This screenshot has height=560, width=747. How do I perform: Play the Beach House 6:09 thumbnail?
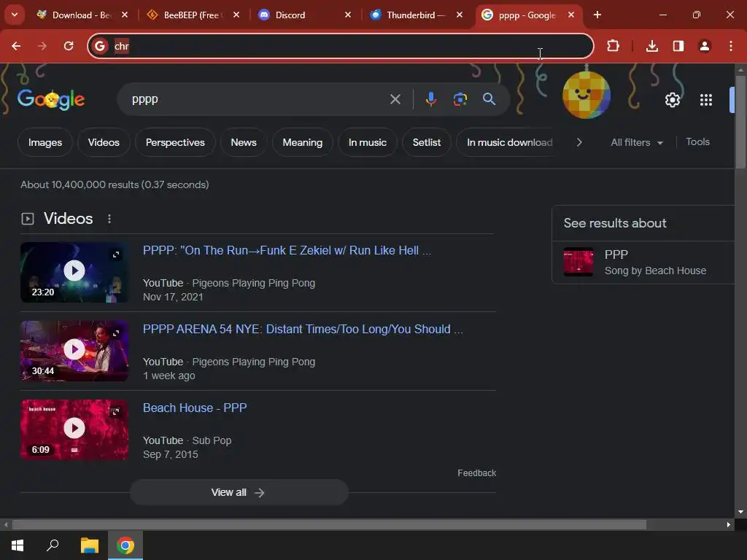tap(74, 429)
